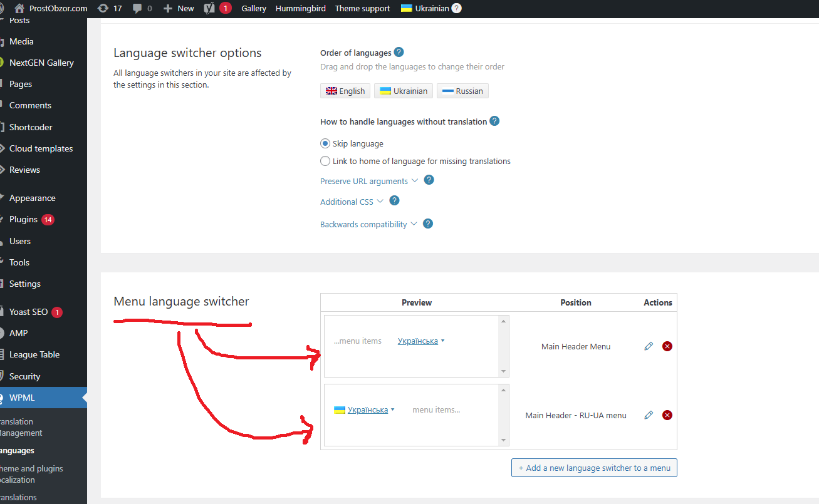Click the first preview's scrollbar up arrow
This screenshot has width=819, height=504.
point(503,321)
